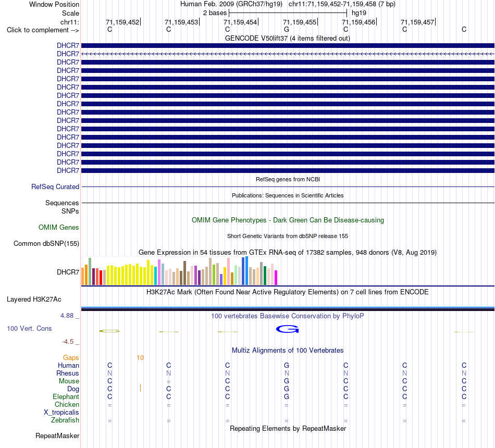Click the orange gap count 10
The width and height of the screenshot is (495, 448).
click(140, 358)
